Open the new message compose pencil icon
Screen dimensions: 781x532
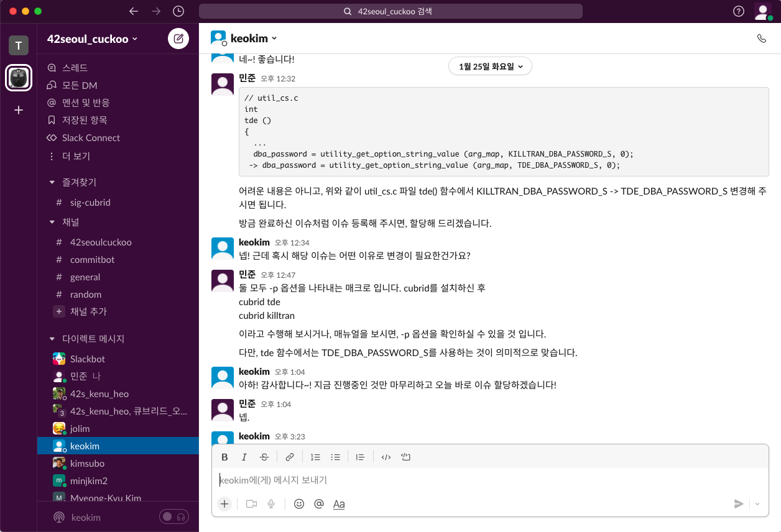click(178, 38)
